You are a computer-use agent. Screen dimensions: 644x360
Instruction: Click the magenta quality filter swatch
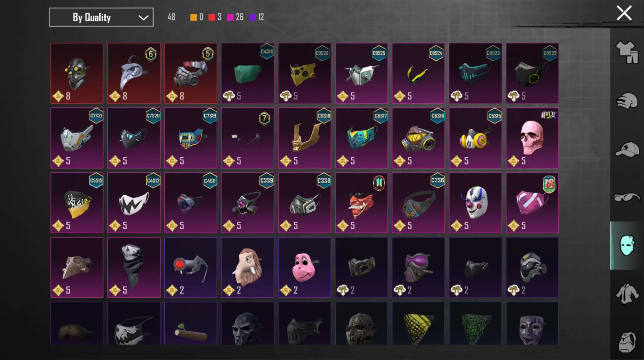click(x=230, y=17)
